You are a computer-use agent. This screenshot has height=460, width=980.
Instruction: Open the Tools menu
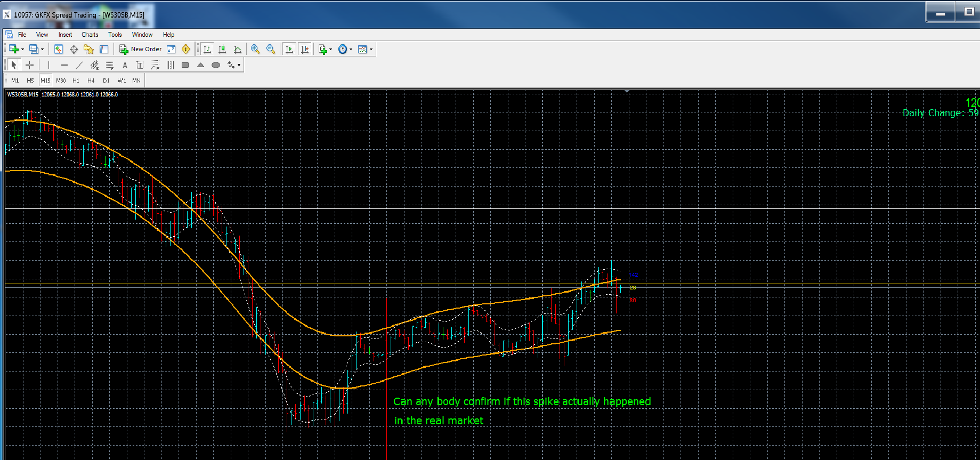point(115,35)
